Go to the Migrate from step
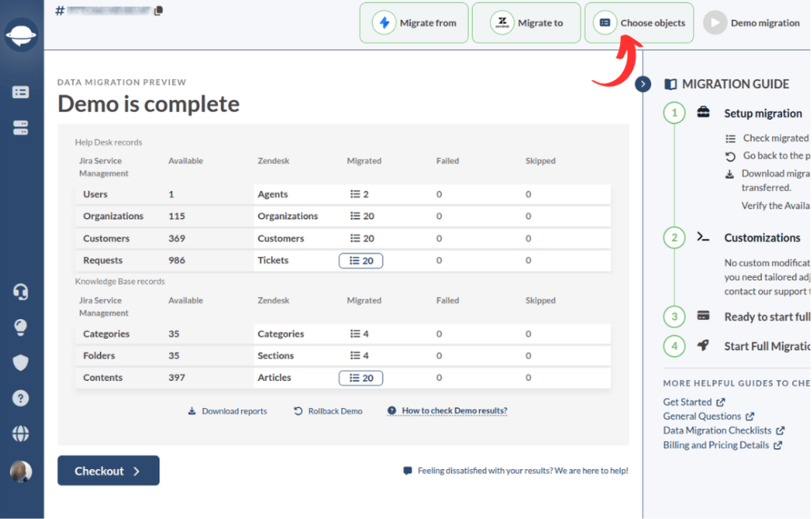Screen dimensions: 812x519 (414, 23)
